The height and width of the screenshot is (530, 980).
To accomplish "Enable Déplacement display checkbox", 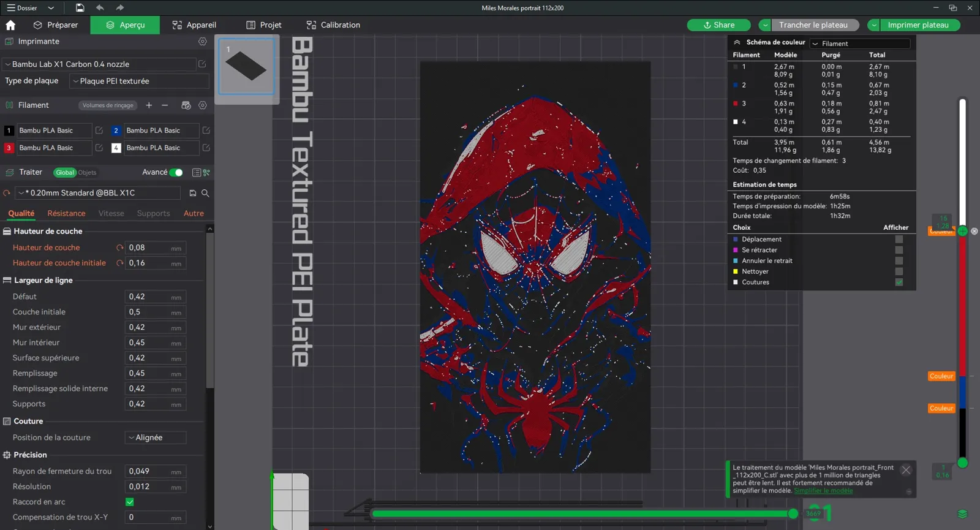I will (899, 240).
